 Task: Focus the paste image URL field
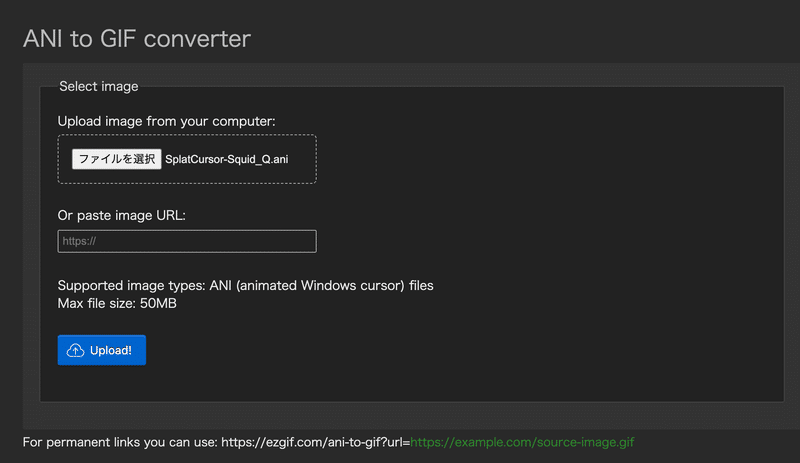187,241
